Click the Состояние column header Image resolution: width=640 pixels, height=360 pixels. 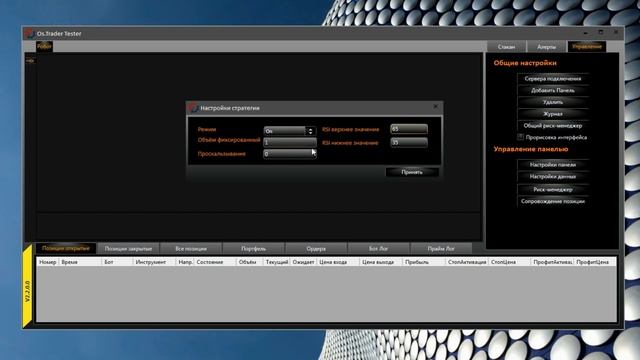[215, 262]
